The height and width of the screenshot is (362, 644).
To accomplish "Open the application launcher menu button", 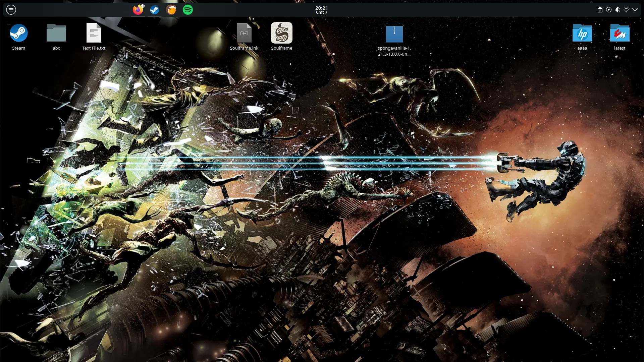I will [x=11, y=10].
